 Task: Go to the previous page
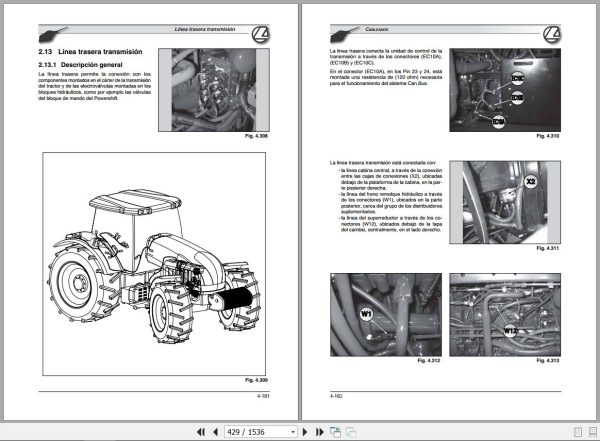pyautogui.click(x=215, y=432)
